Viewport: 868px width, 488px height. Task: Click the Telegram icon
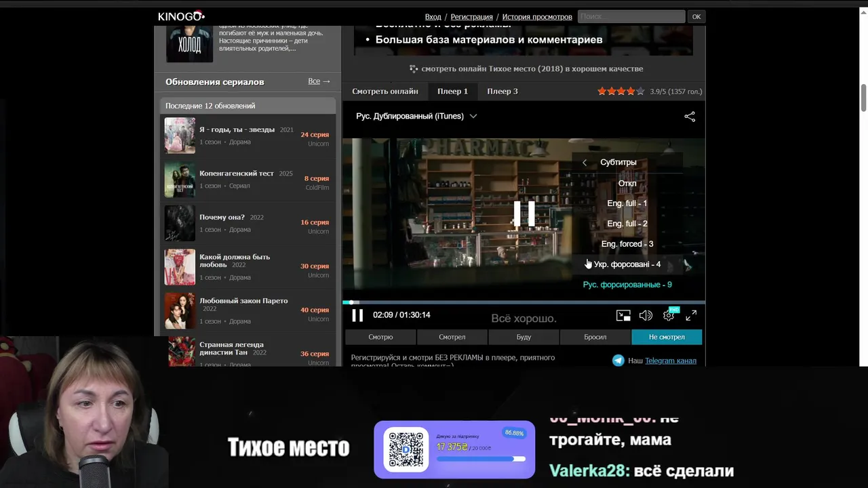pyautogui.click(x=618, y=361)
